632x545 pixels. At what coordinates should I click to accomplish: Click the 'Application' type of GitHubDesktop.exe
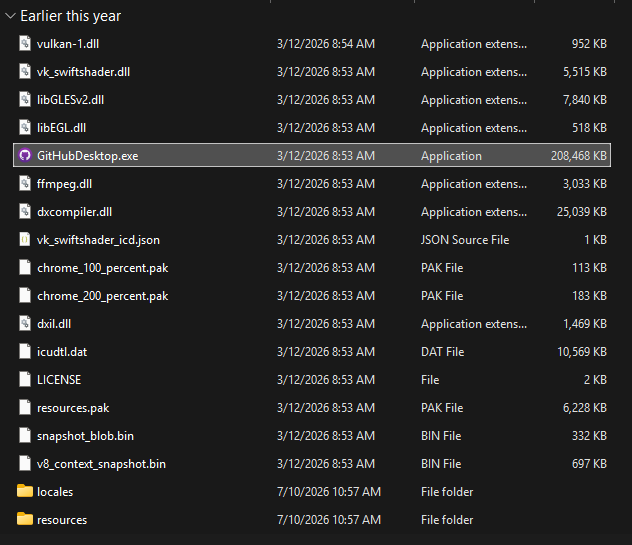pos(451,156)
